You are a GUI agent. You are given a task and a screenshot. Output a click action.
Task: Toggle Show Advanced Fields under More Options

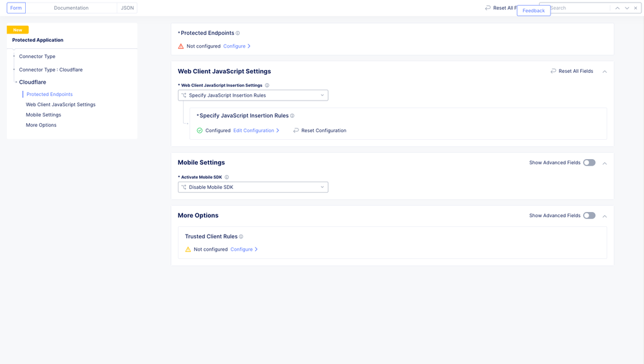(x=589, y=216)
